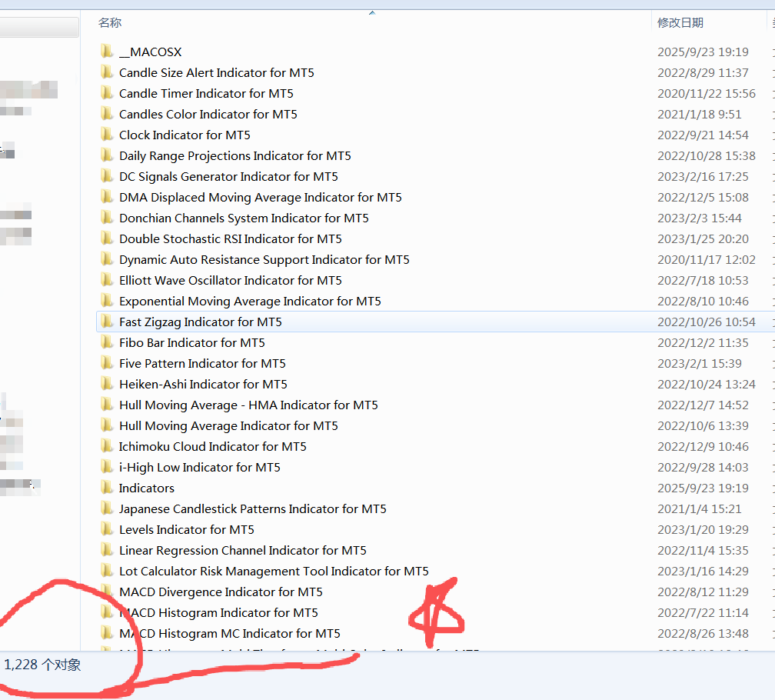Select the name 'Candle Timer Indicator for MT5'
The height and width of the screenshot is (700, 775).
pyautogui.click(x=206, y=93)
